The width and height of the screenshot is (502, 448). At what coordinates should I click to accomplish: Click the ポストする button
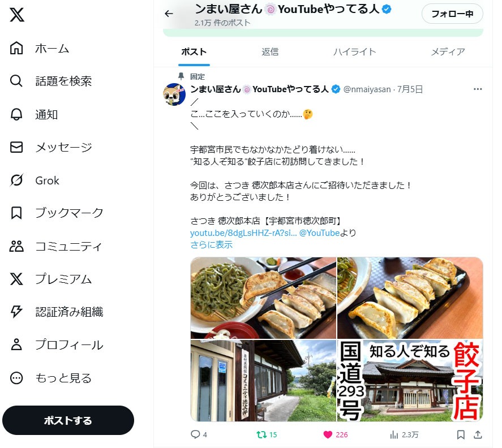[x=68, y=420]
